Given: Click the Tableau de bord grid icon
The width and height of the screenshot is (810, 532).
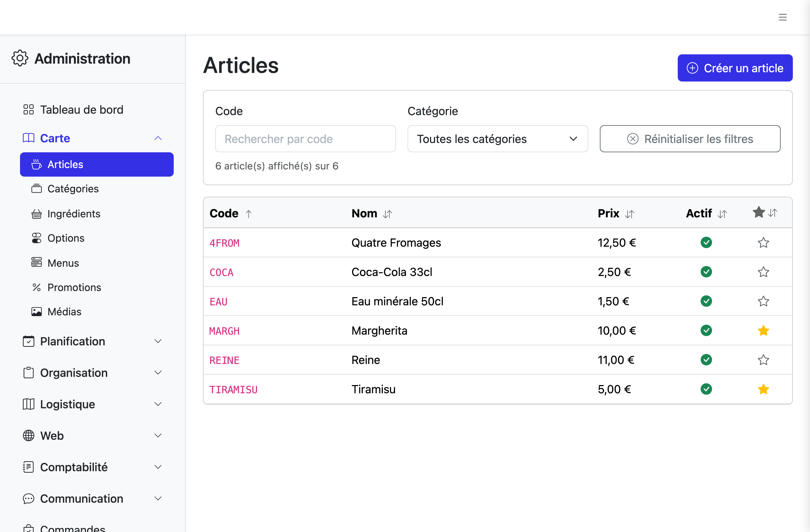Looking at the screenshot, I should (x=29, y=109).
